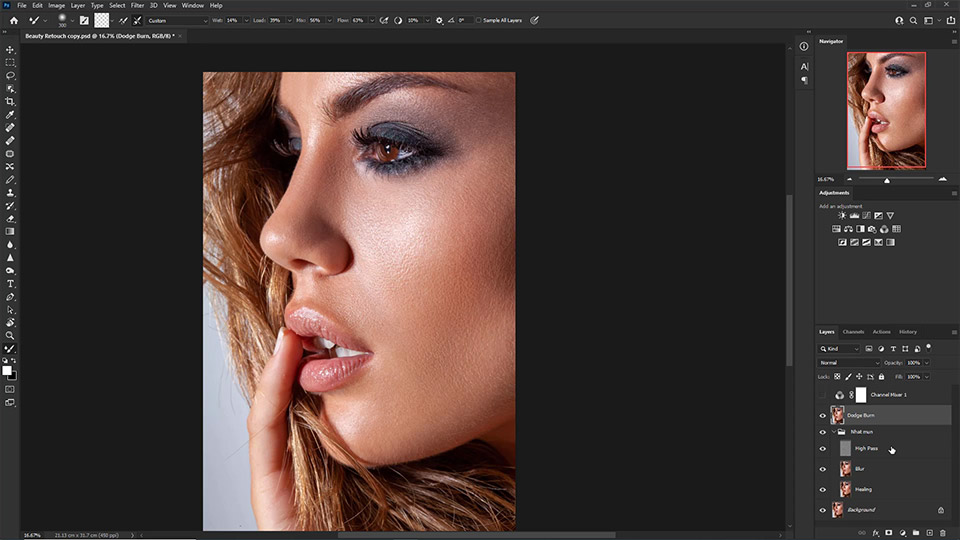The height and width of the screenshot is (540, 960).
Task: Toggle visibility of the Blur layer
Action: pos(823,469)
